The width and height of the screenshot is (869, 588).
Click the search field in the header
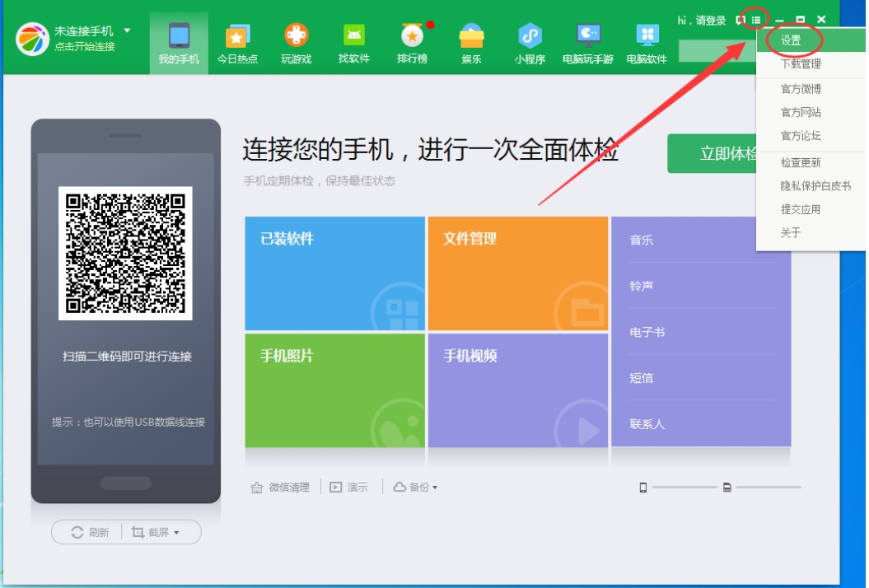point(717,51)
